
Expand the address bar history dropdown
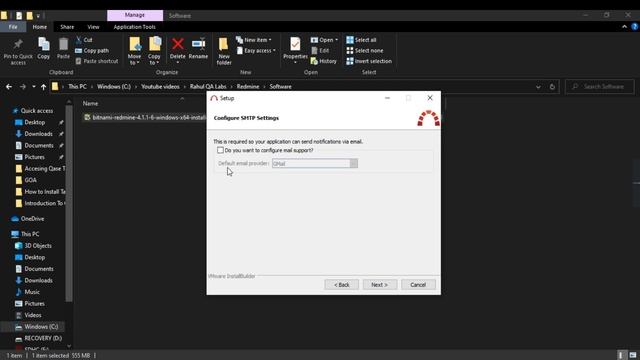click(x=538, y=87)
